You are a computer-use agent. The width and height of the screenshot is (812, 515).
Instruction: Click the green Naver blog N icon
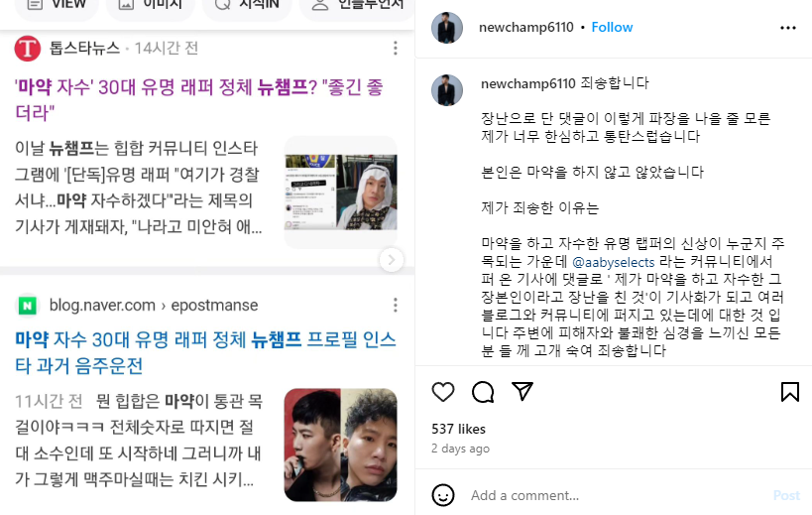(x=28, y=306)
